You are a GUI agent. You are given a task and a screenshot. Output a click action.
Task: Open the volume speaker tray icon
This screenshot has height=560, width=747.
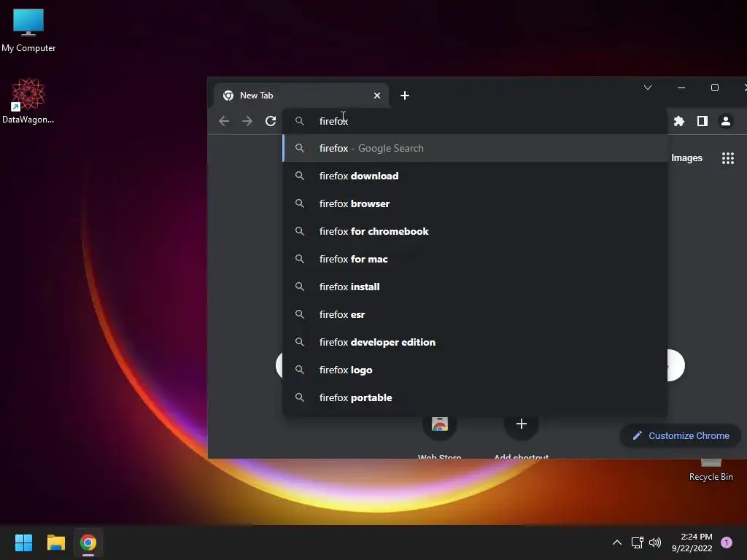[x=655, y=542]
